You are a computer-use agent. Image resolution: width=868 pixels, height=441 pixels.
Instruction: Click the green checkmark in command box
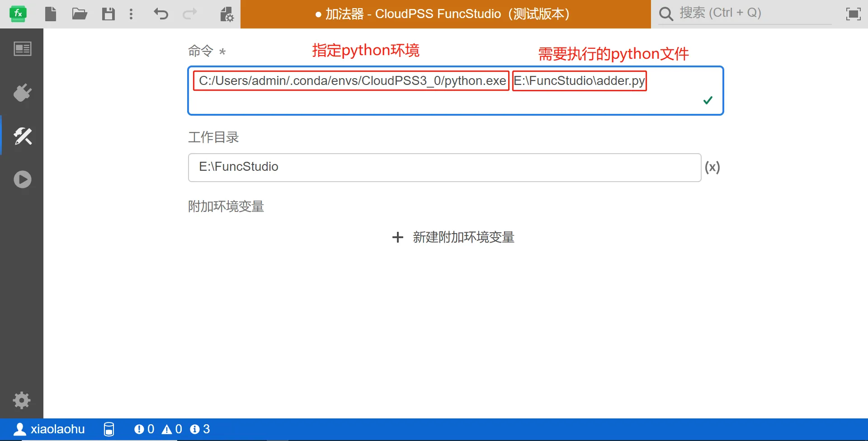click(x=708, y=100)
